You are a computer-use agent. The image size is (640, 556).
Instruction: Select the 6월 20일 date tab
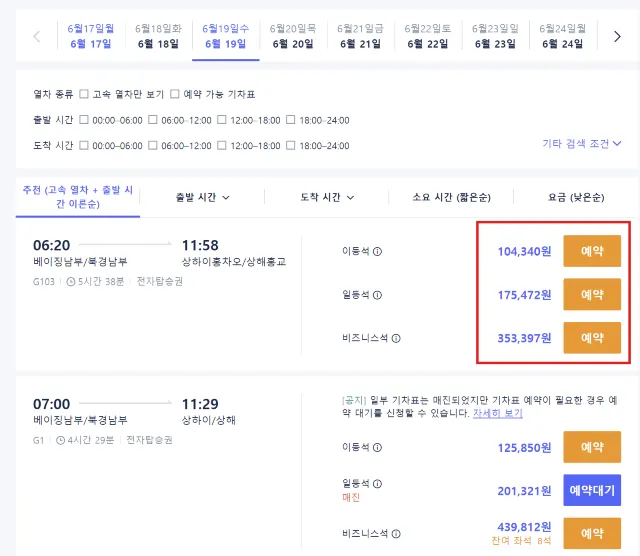(x=293, y=36)
